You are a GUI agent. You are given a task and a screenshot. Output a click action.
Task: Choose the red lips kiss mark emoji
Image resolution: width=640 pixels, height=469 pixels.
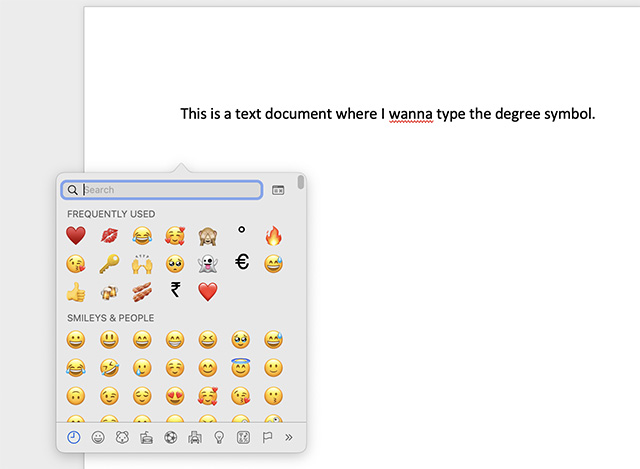(x=108, y=236)
